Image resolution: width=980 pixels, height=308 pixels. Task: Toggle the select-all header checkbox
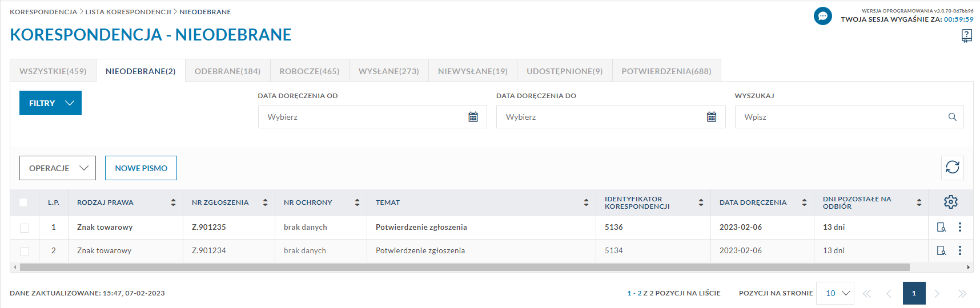(23, 202)
